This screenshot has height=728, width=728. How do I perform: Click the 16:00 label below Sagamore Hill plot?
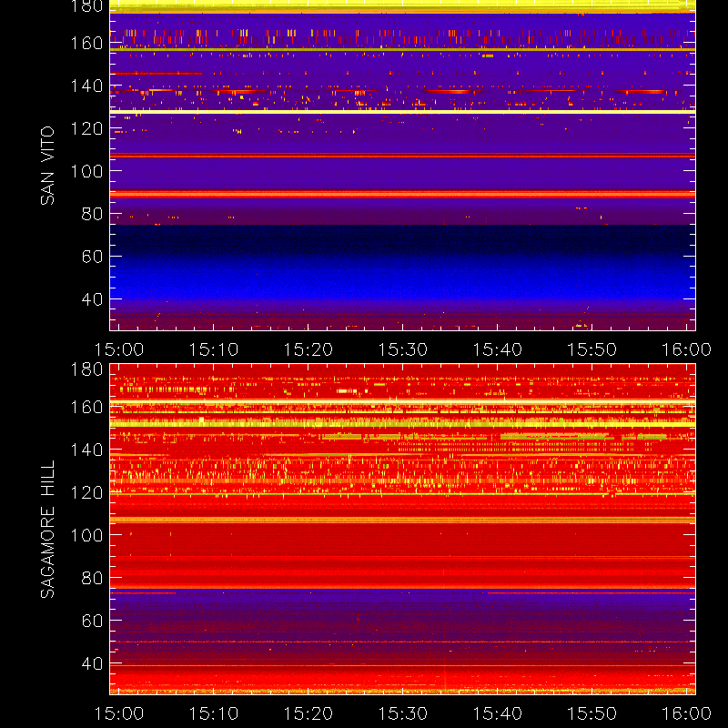(687, 713)
